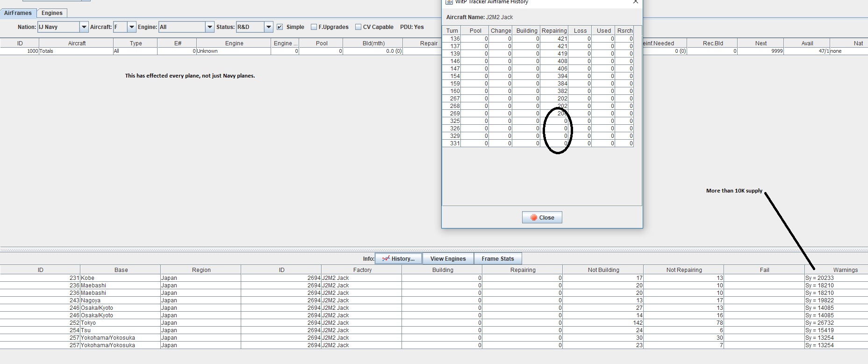The width and height of the screenshot is (868, 364).
Task: Sort history table by Rsrch column
Action: point(625,31)
